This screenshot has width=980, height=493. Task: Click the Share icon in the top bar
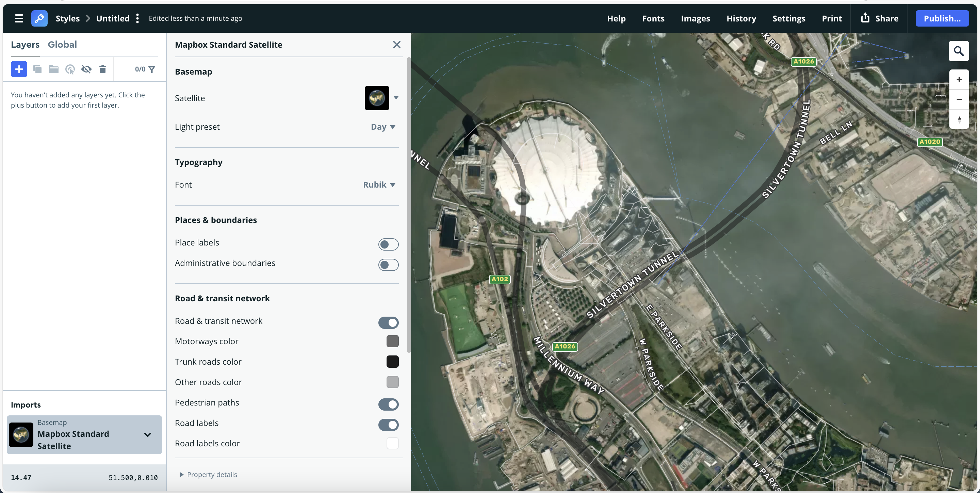click(865, 18)
